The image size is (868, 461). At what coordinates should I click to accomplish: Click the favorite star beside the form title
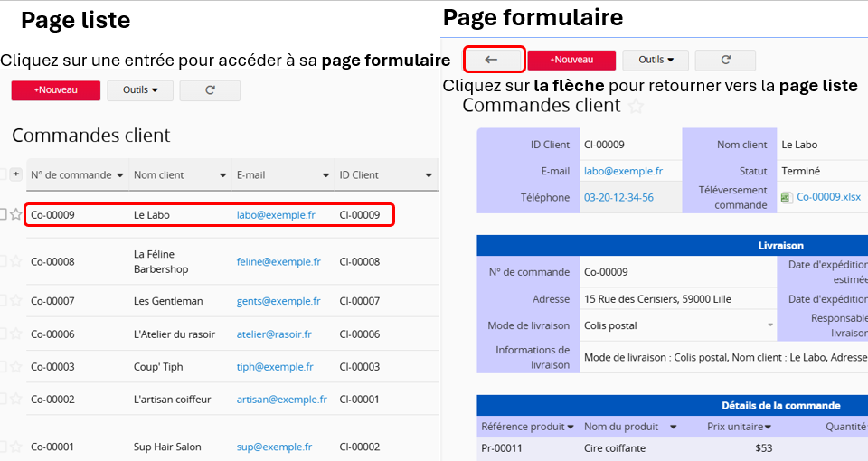pyautogui.click(x=636, y=107)
